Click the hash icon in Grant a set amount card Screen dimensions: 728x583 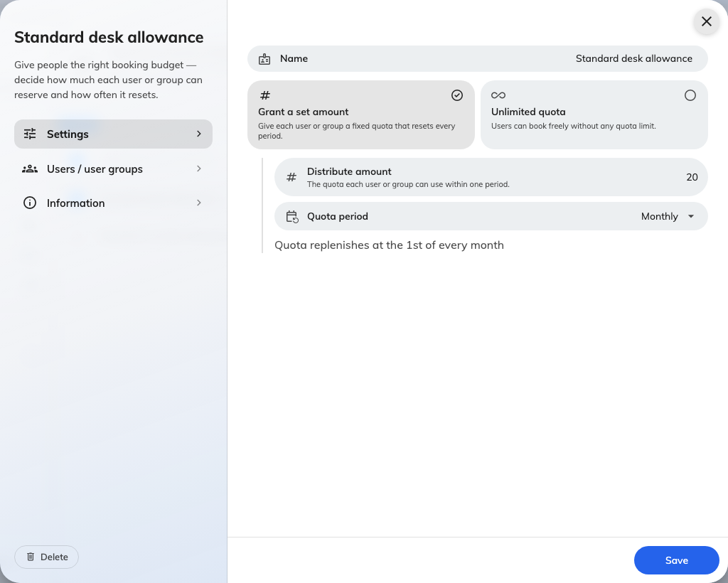coord(265,95)
